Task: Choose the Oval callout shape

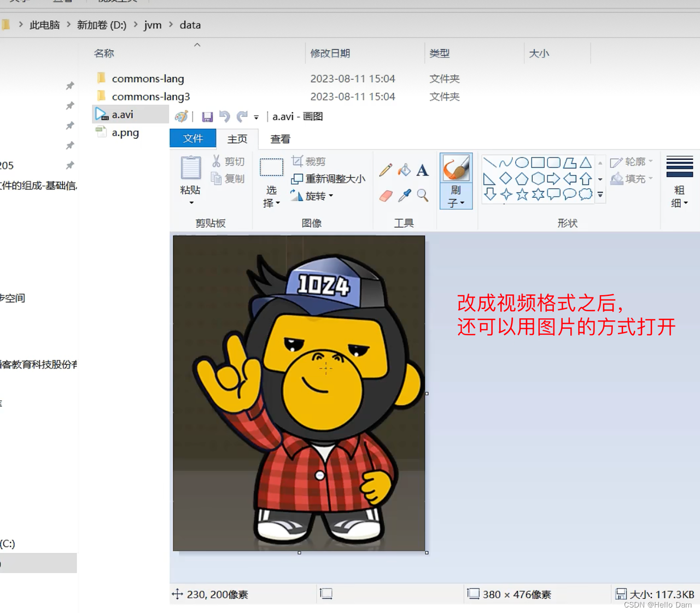Action: pos(570,194)
